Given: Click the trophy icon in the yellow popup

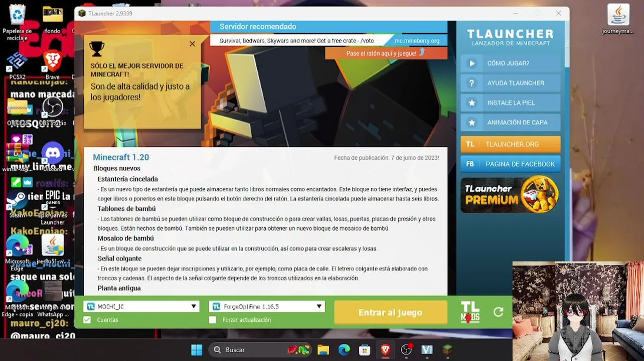Looking at the screenshot, I should coord(96,49).
